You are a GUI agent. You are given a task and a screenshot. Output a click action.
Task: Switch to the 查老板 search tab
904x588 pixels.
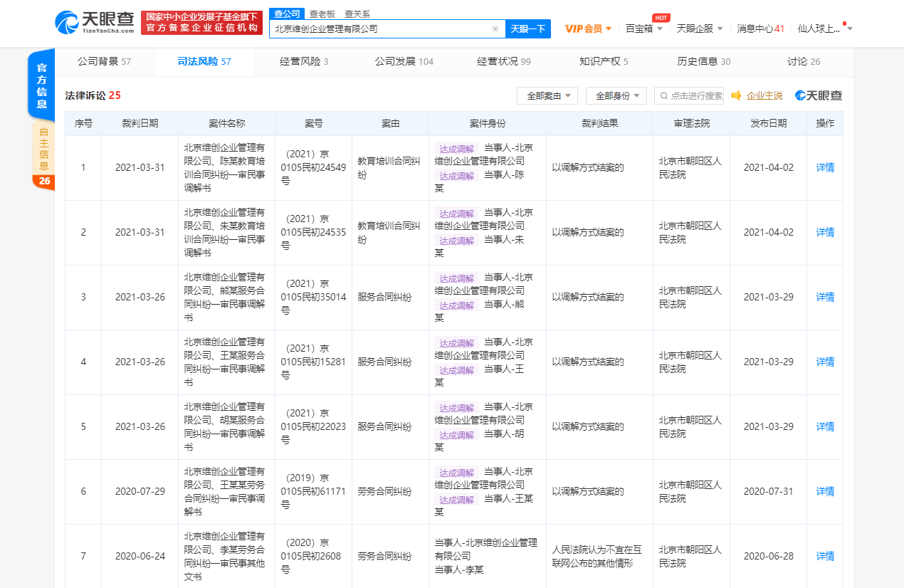point(322,14)
